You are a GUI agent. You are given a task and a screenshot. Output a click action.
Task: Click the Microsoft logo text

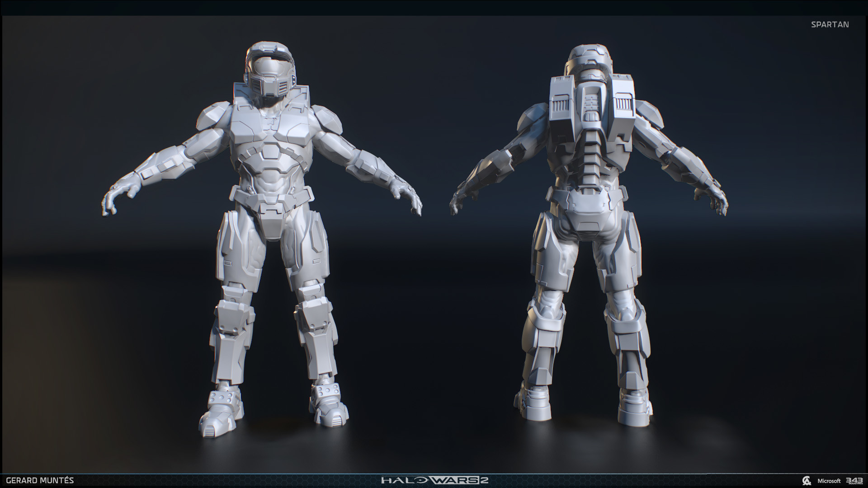tap(829, 481)
